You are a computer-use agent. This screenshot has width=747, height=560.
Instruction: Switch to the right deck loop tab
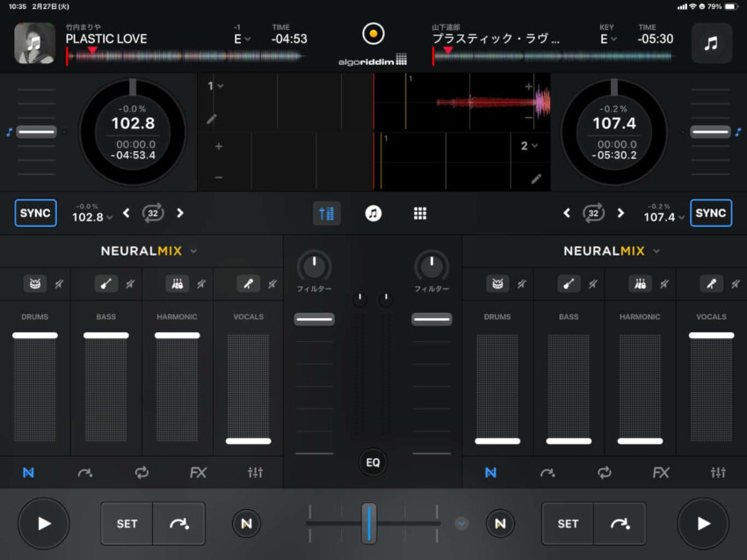[x=604, y=473]
